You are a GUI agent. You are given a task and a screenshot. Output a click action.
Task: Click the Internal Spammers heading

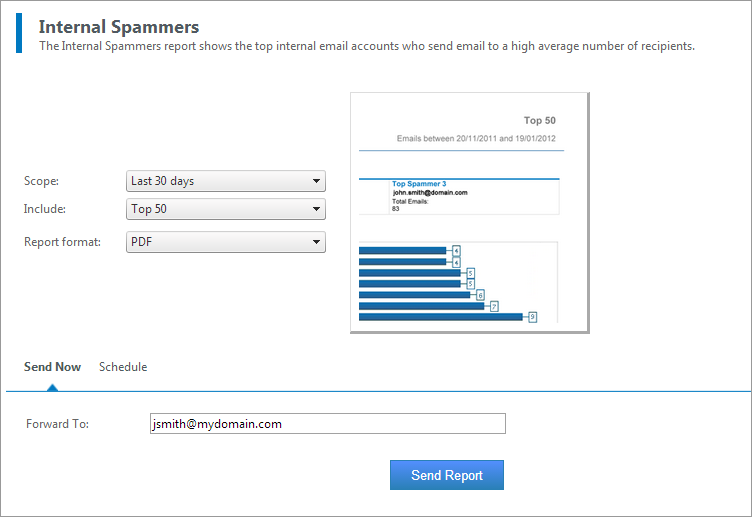tap(118, 27)
